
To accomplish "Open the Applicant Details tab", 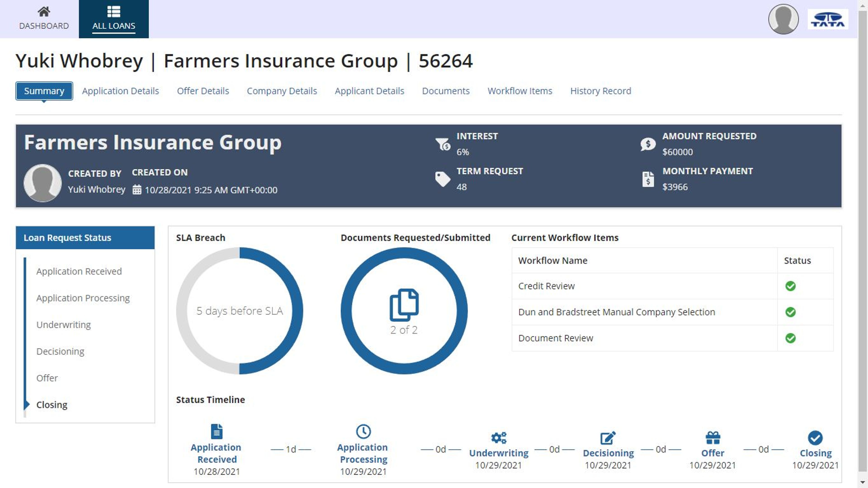I will (x=369, y=91).
